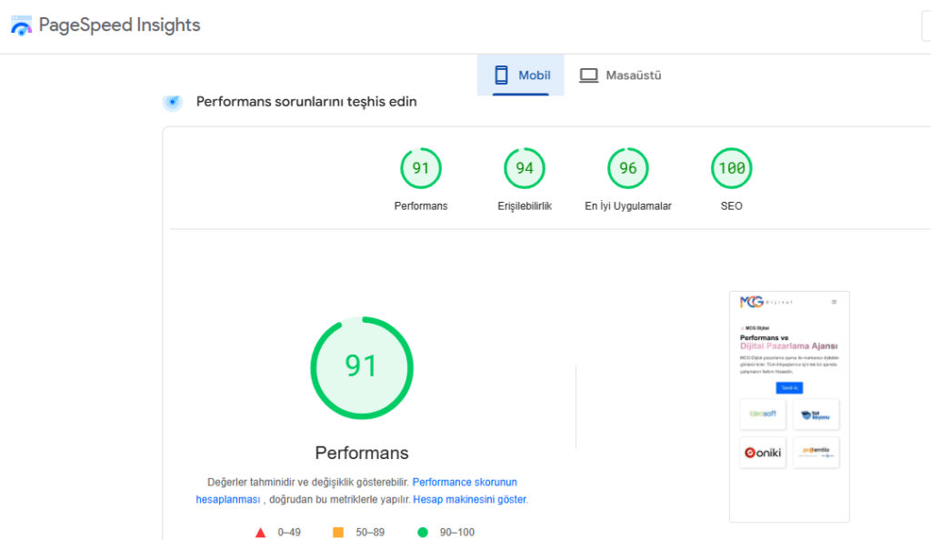Jump to Performans score gauge 91 at top
The height and width of the screenshot is (560, 931).
(x=421, y=168)
